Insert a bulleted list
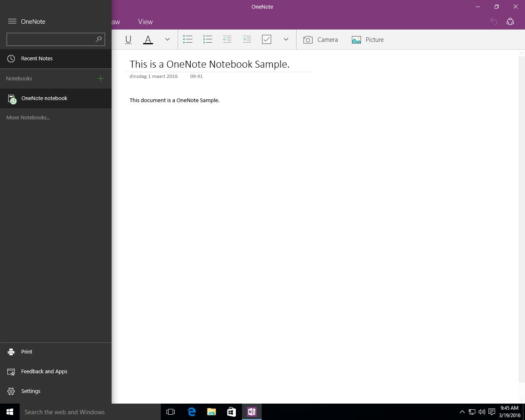The width and height of the screenshot is (525, 420). point(188,39)
